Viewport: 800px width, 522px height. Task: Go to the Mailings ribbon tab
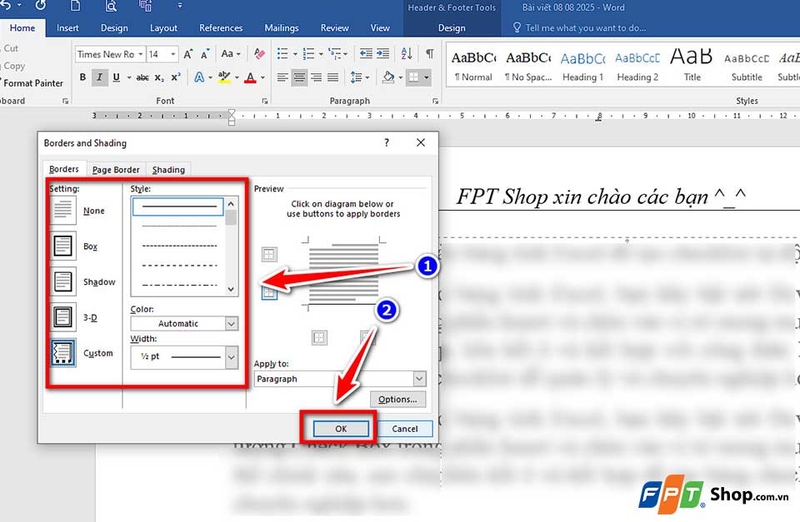click(281, 28)
